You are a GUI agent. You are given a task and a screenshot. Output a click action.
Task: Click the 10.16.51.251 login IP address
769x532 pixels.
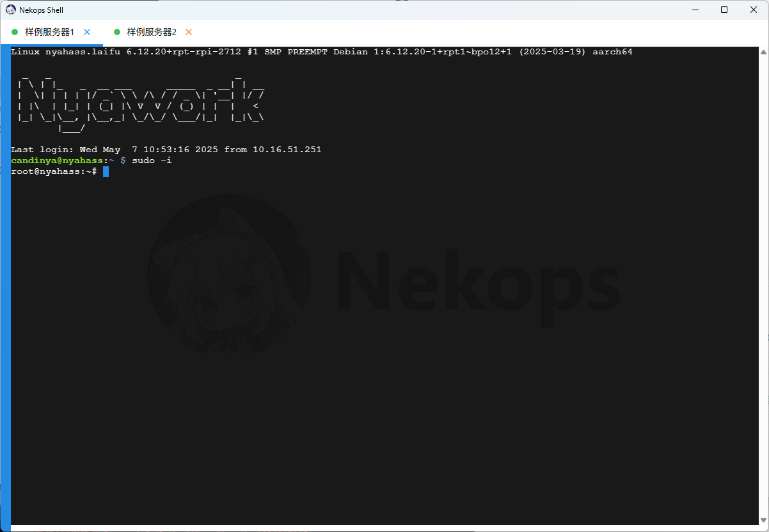(287, 150)
